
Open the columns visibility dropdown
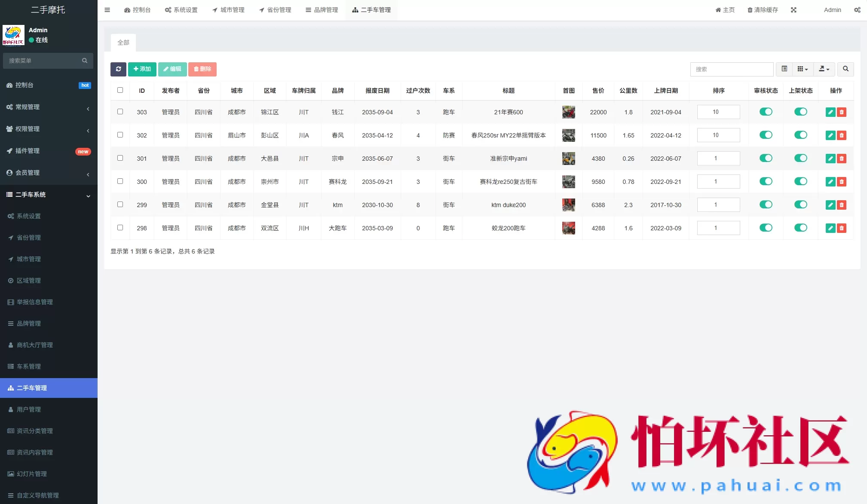click(803, 69)
